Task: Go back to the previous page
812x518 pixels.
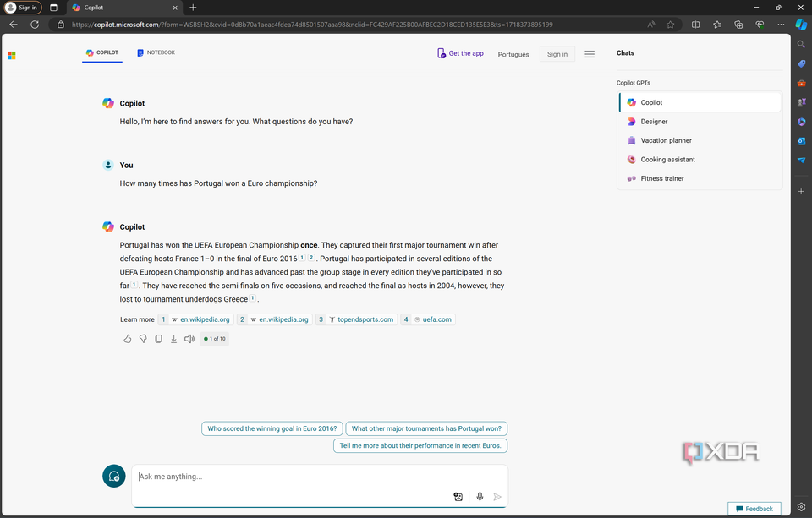Action: coord(14,25)
